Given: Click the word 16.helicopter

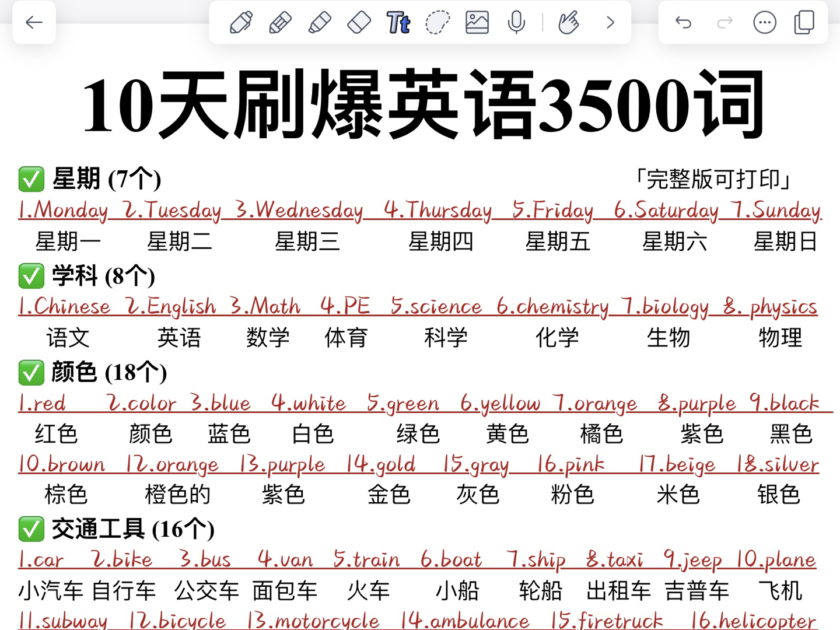Looking at the screenshot, I should click(753, 620).
